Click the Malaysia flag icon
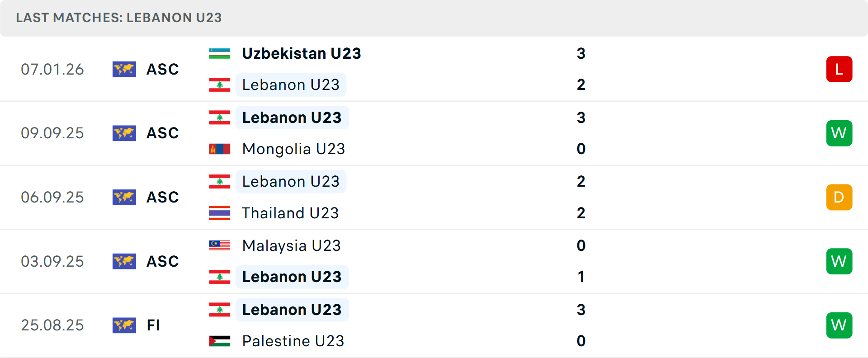The image size is (868, 358). point(220,245)
